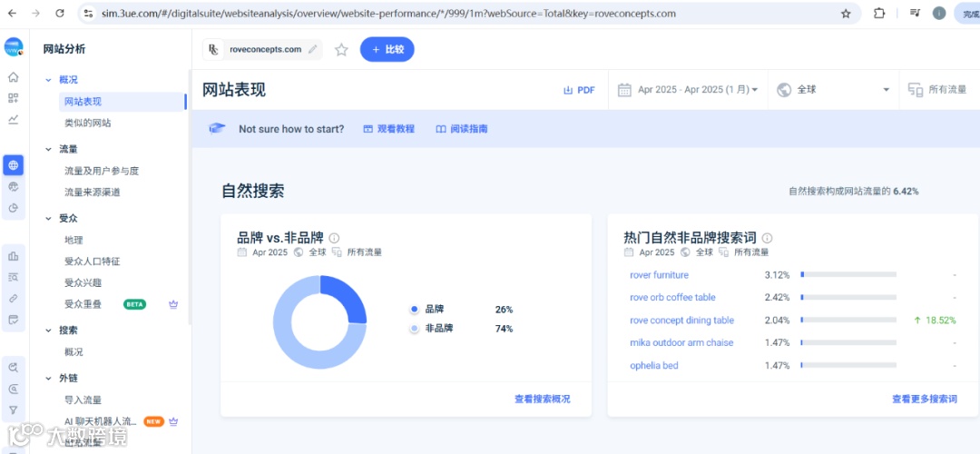Screen dimensions: 980x454
Task: Click crown icon next to AI 聊天机器人流量
Action: pos(173,421)
